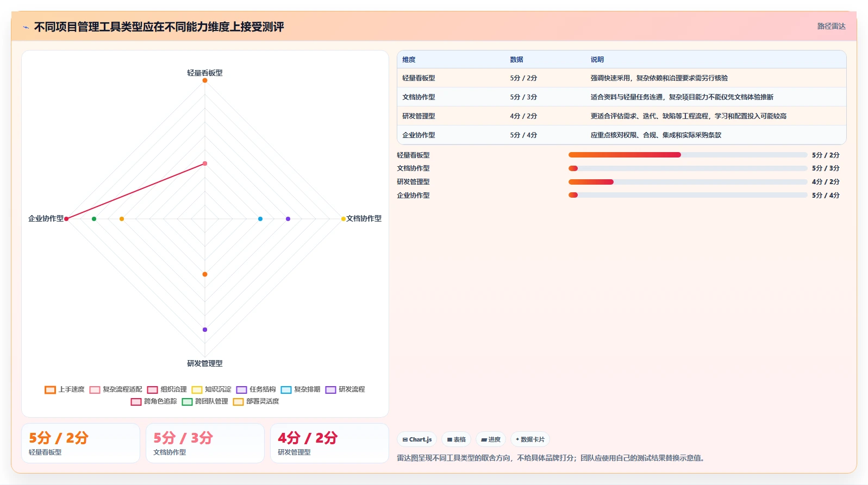Click the 5分 / 4分 table cell

(523, 135)
